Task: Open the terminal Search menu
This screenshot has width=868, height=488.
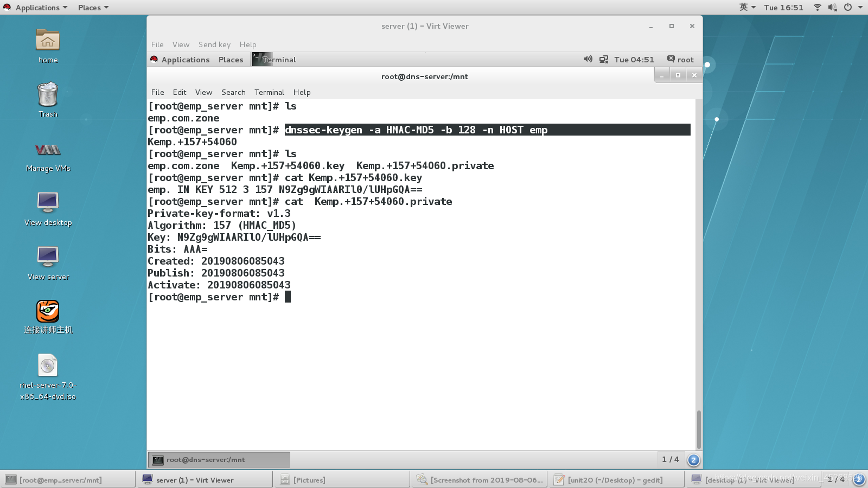Action: tap(233, 92)
